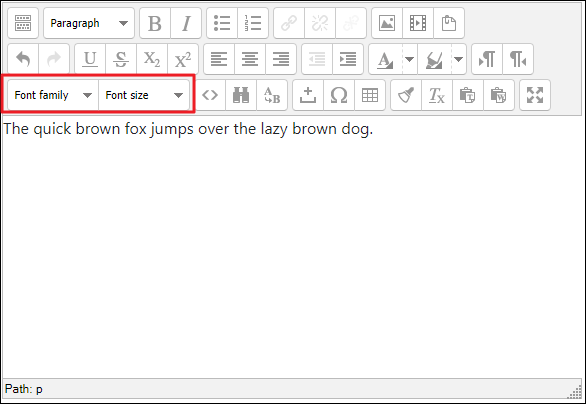Open the Font family dropdown
Viewport: 586px width, 404px height.
(x=53, y=95)
